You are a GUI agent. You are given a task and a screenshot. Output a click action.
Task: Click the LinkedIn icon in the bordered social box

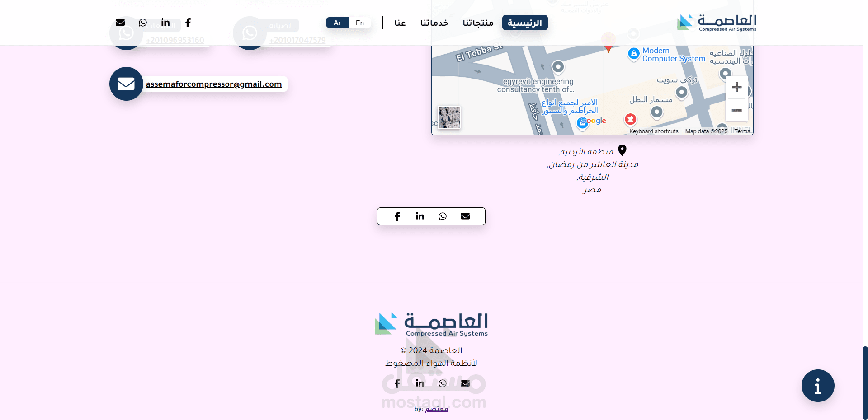point(420,216)
